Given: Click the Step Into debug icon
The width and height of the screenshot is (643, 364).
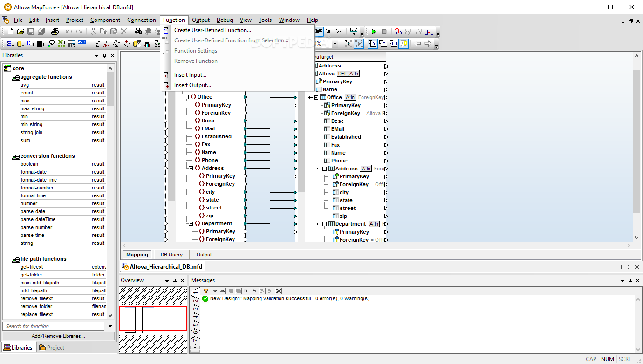Looking at the screenshot, I should point(398,32).
